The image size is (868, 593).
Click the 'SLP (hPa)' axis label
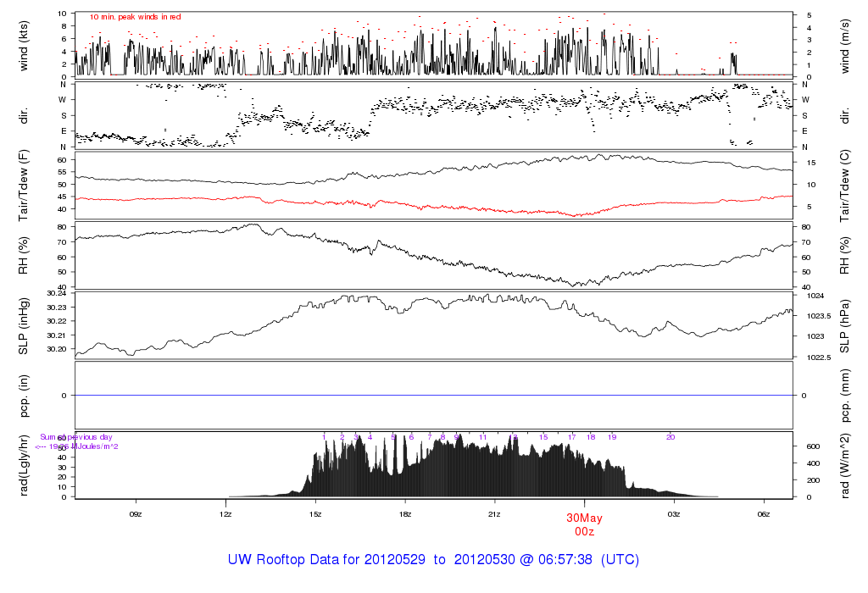[x=844, y=327]
